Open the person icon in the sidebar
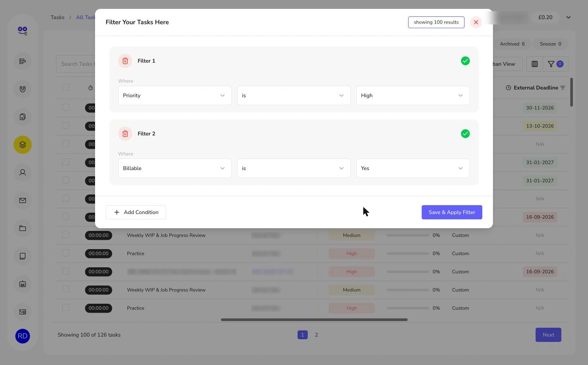This screenshot has width=588, height=365. click(23, 172)
